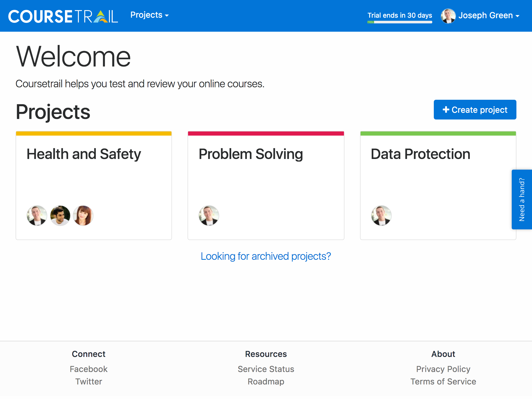
Task: Open the Health and Safety project
Action: point(84,154)
